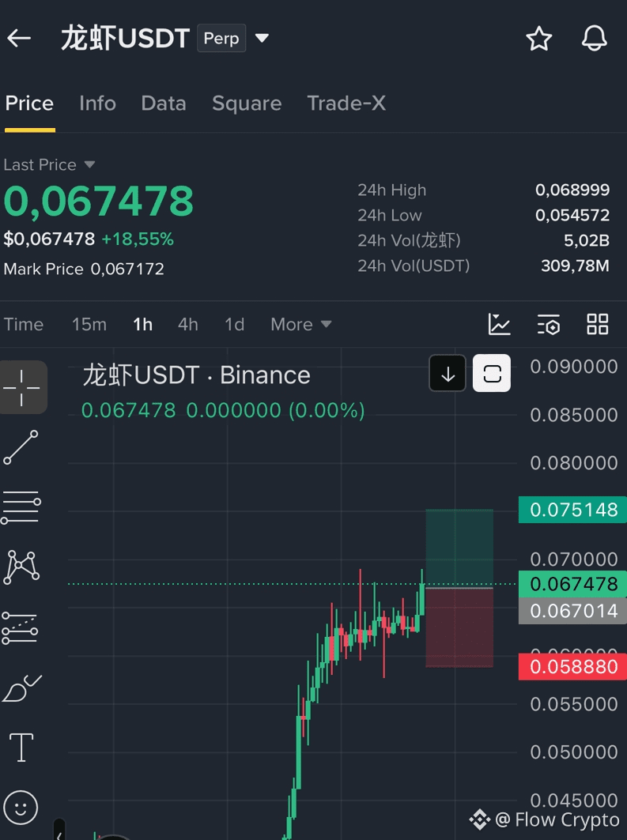Select the XABCD pattern tool
The height and width of the screenshot is (840, 627).
pyautogui.click(x=21, y=567)
